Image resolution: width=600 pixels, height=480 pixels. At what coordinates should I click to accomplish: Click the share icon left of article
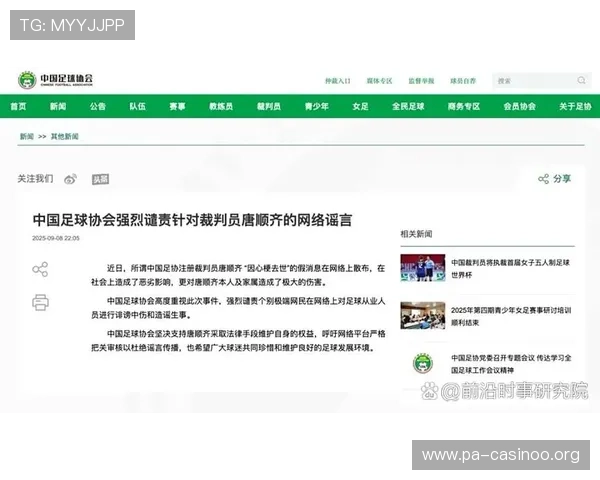(x=40, y=269)
